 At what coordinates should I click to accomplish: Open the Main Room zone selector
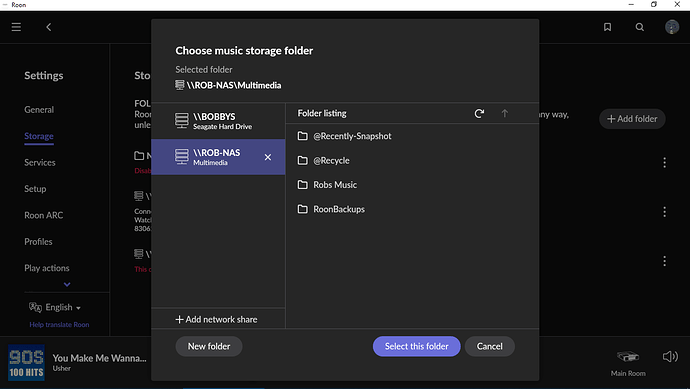pos(628,363)
